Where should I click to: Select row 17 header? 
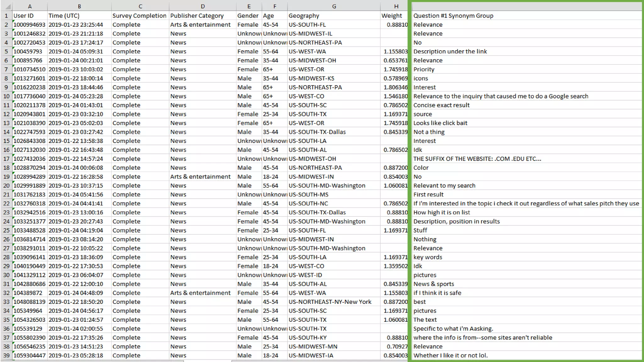(x=6, y=159)
